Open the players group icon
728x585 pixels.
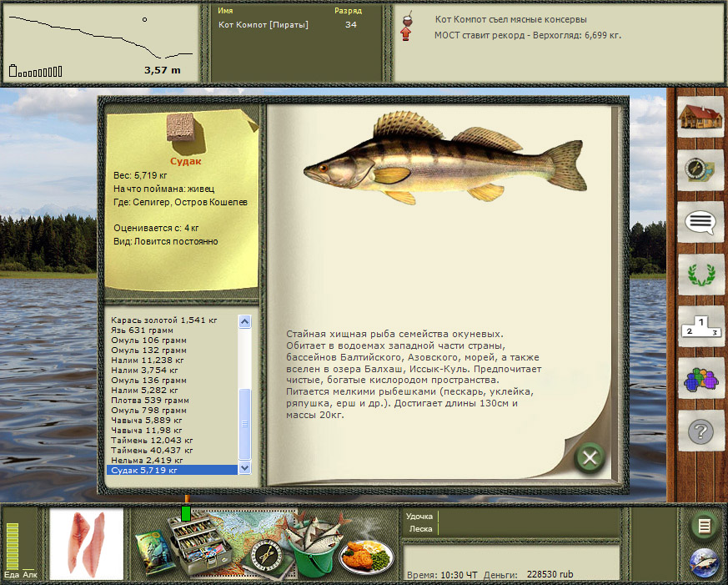699,380
